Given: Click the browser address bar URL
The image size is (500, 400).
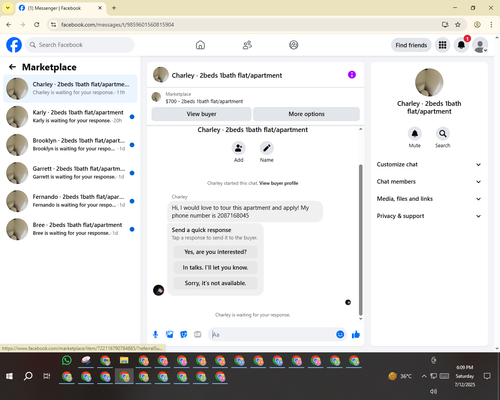Looking at the screenshot, I should (117, 25).
